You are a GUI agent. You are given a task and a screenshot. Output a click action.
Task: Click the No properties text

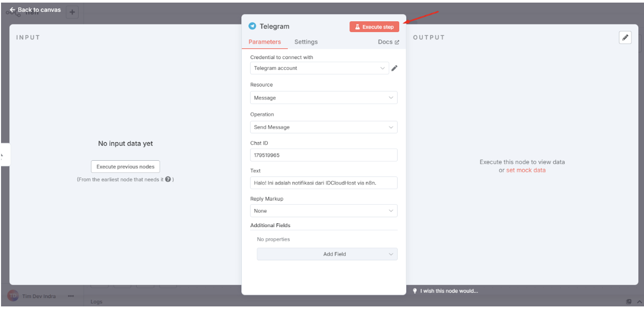pyautogui.click(x=273, y=240)
